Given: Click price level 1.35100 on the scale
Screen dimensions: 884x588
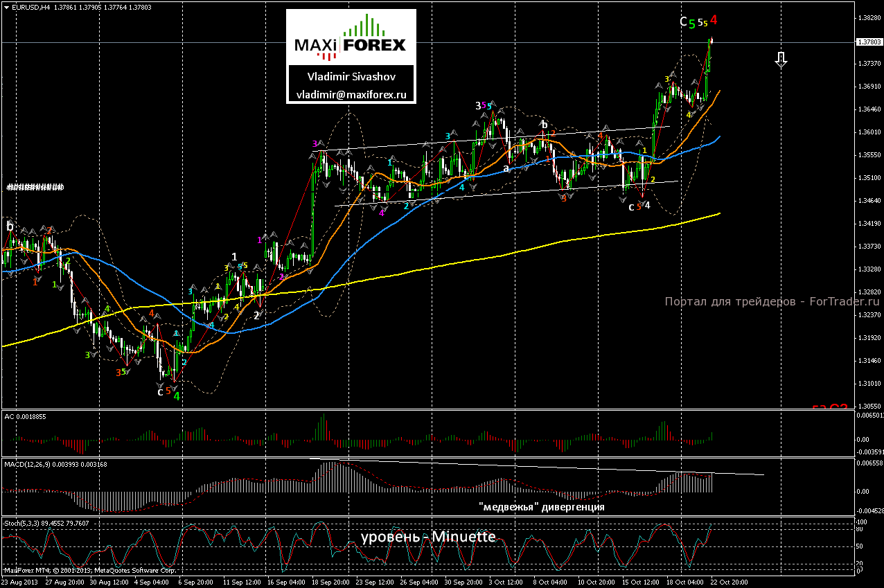Looking at the screenshot, I should (869, 177).
